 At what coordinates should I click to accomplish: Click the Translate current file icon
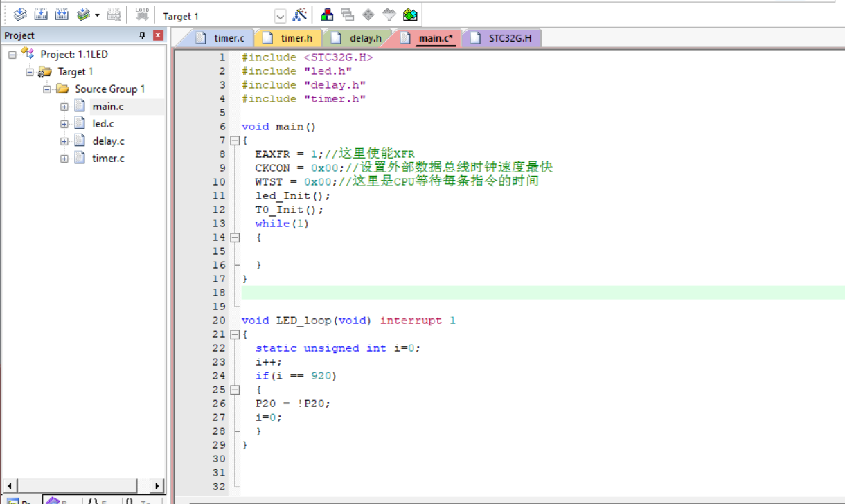click(x=19, y=15)
